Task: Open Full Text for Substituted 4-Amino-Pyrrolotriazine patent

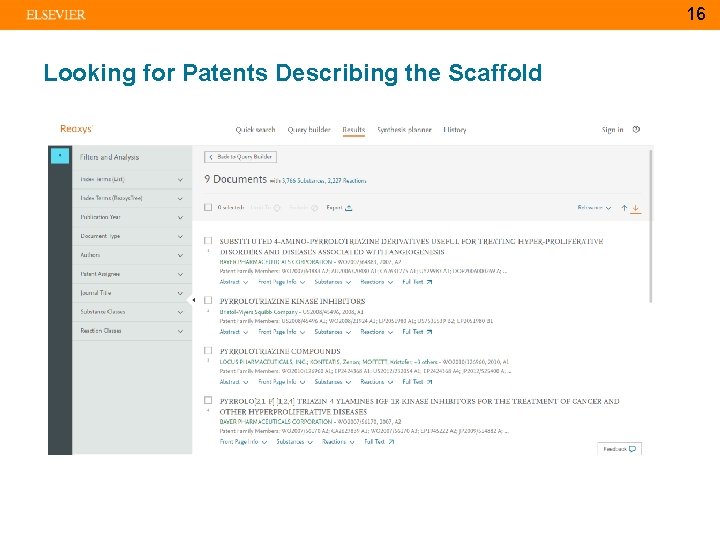Action: pos(417,282)
